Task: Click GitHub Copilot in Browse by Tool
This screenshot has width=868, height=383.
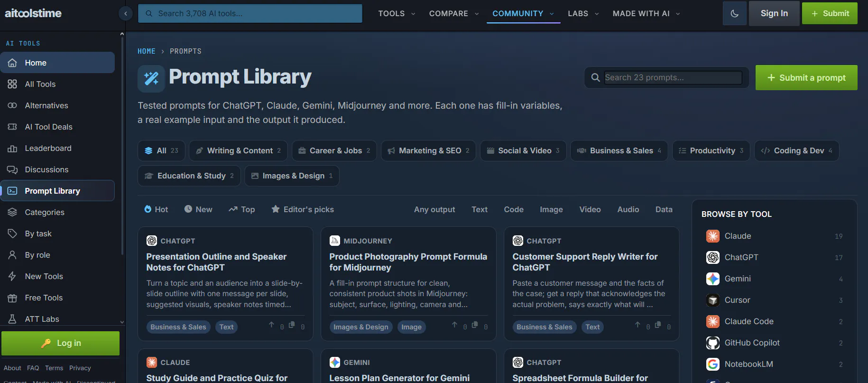Action: (x=775, y=343)
